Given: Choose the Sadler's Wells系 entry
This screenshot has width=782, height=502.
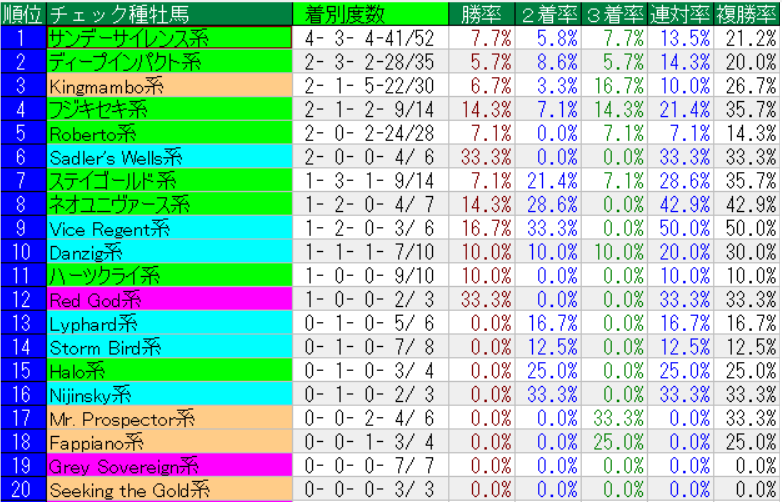Looking at the screenshot, I should click(169, 157).
